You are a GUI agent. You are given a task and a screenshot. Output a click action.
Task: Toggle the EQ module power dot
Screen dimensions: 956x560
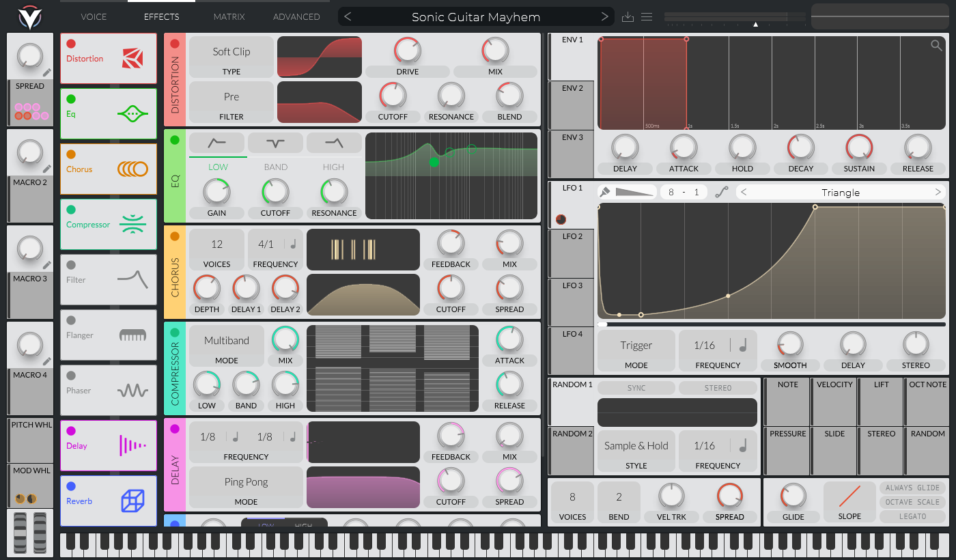tap(175, 140)
